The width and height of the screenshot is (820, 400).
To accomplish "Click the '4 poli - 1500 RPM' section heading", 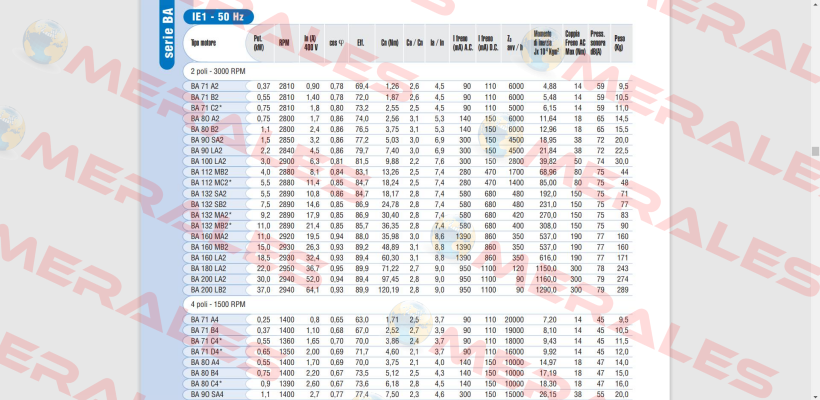I will coord(218,304).
